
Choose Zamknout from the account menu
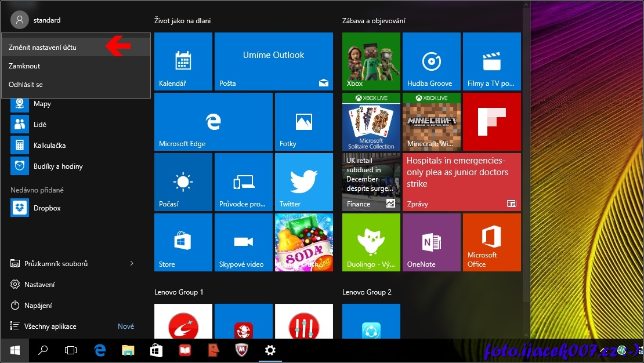tap(24, 66)
